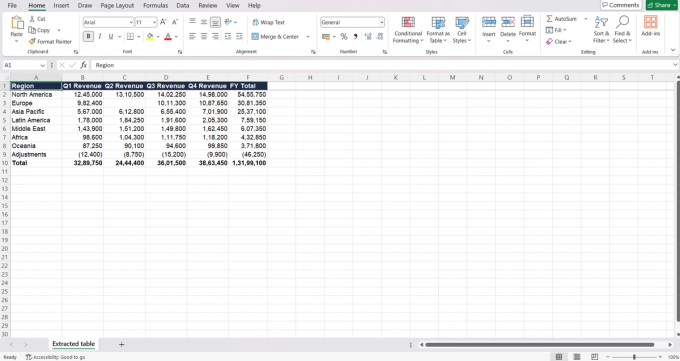Open the File menu
Screen dimensions: 680x361
coord(13,5)
